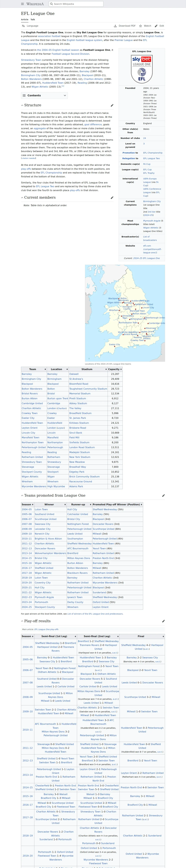The height and width of the screenshot is (868, 186).
Task: Edit the Structure section via pencil icon
Action: (x=112, y=105)
